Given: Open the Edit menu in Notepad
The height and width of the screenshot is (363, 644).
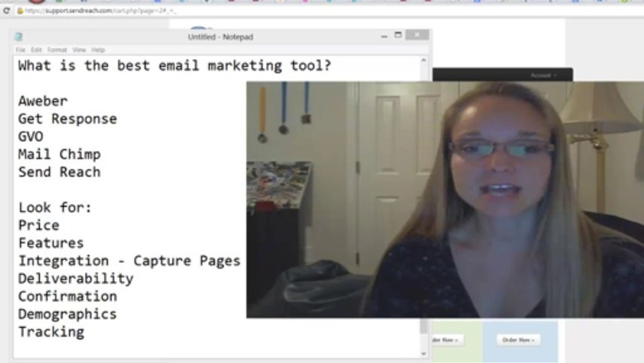Looking at the screenshot, I should (x=36, y=50).
